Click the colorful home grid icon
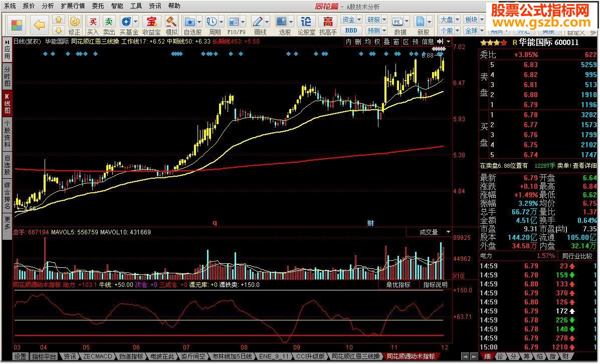Screen dimensions: 600x364 17,25
